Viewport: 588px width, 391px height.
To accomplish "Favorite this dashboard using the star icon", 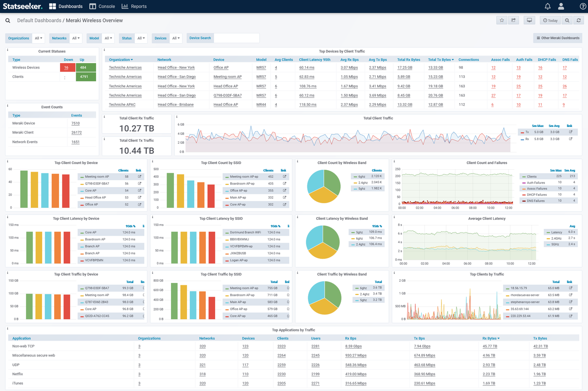I will [x=501, y=20].
